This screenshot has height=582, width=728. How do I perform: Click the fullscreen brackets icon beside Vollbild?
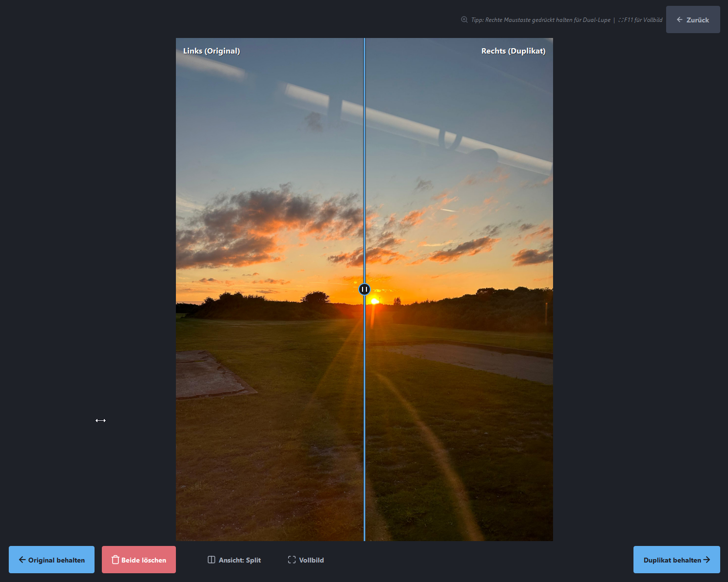(x=292, y=560)
